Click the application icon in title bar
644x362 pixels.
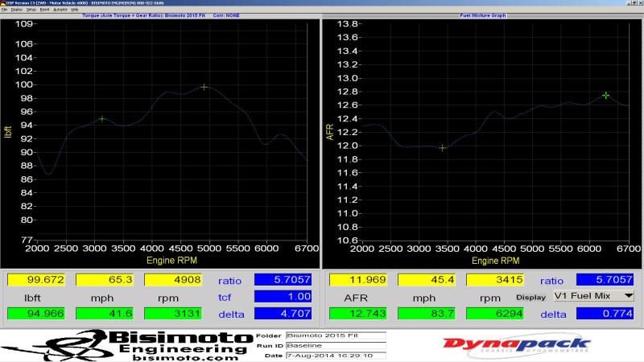(x=2, y=3)
